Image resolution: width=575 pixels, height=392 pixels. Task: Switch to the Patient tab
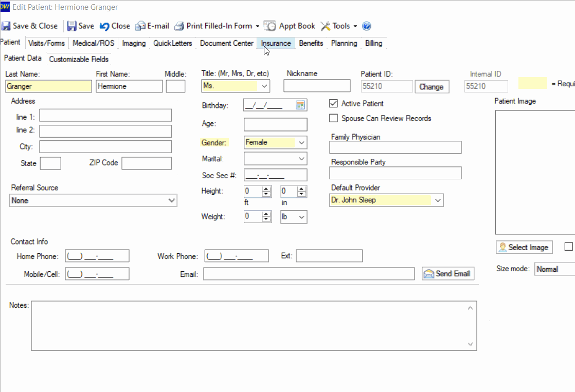click(10, 42)
